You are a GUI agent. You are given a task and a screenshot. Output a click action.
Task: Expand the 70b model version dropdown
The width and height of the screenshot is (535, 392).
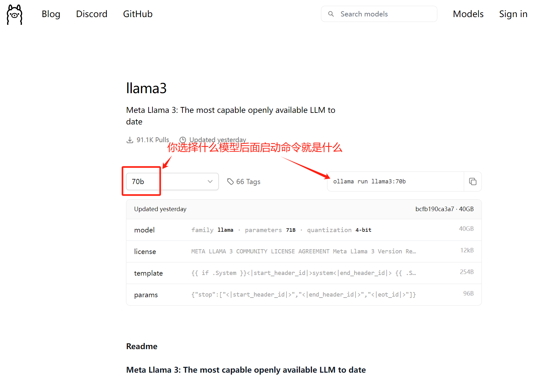tap(172, 181)
